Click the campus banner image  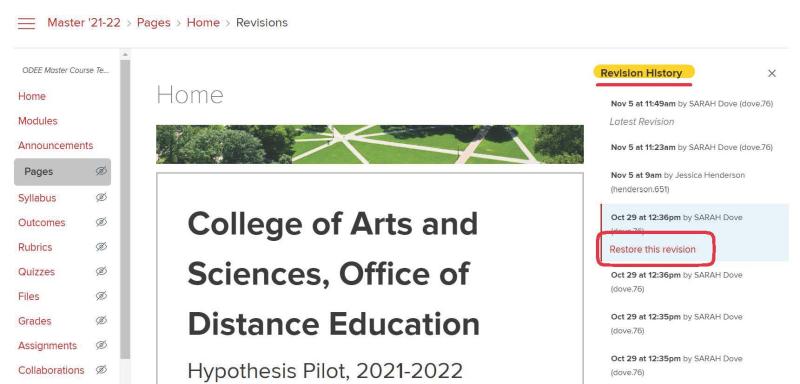click(369, 144)
